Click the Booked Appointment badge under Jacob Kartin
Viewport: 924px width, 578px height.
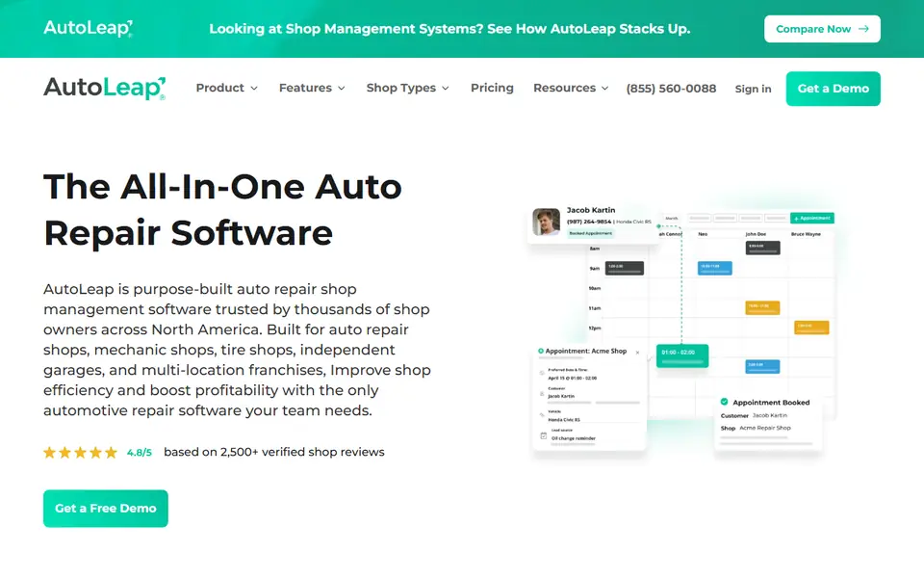tap(590, 233)
